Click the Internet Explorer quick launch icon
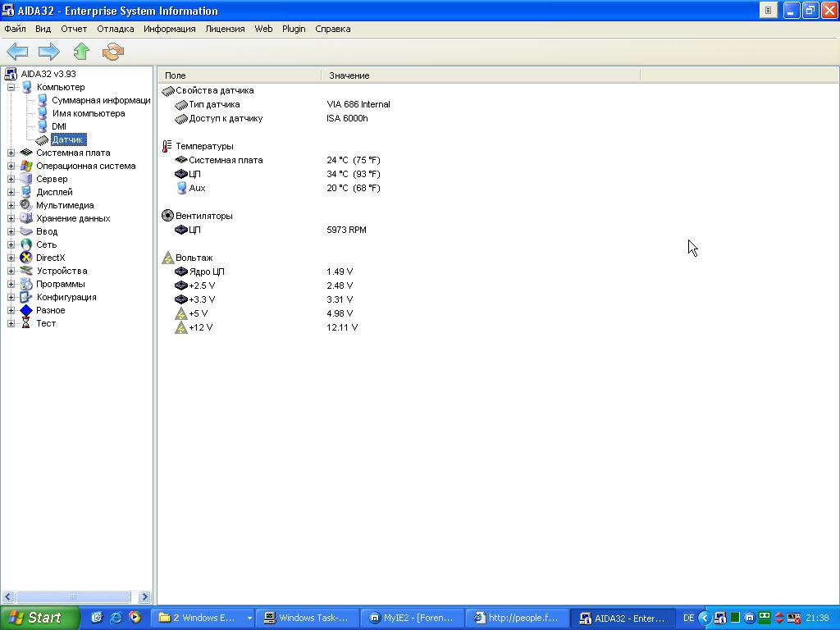Screen dimensions: 840x630 [116, 618]
